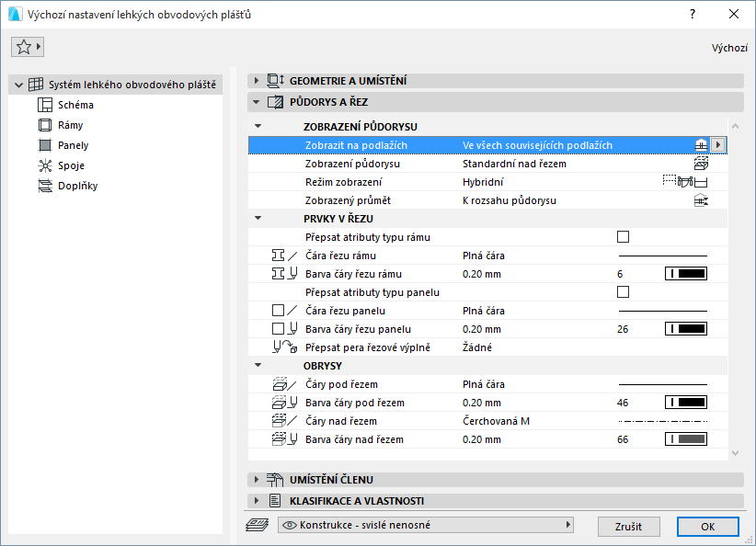Click the curtain wall system icon
This screenshot has width=756, height=546.
pos(36,85)
